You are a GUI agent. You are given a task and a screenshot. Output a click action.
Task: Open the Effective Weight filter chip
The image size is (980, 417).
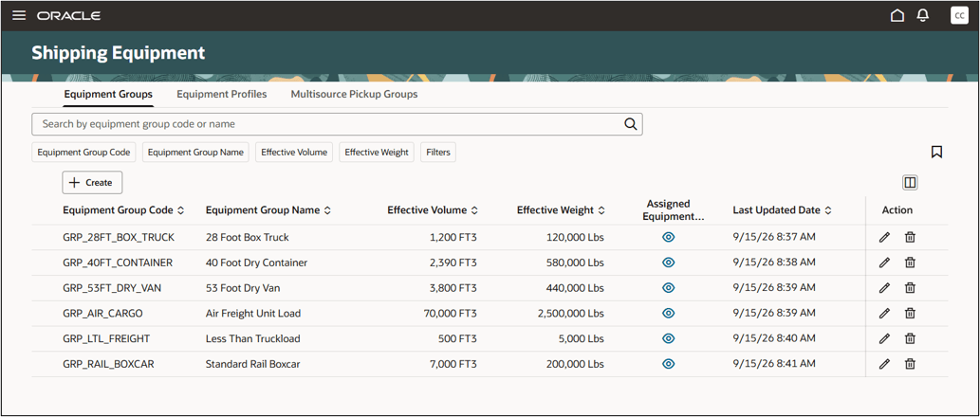(x=377, y=153)
